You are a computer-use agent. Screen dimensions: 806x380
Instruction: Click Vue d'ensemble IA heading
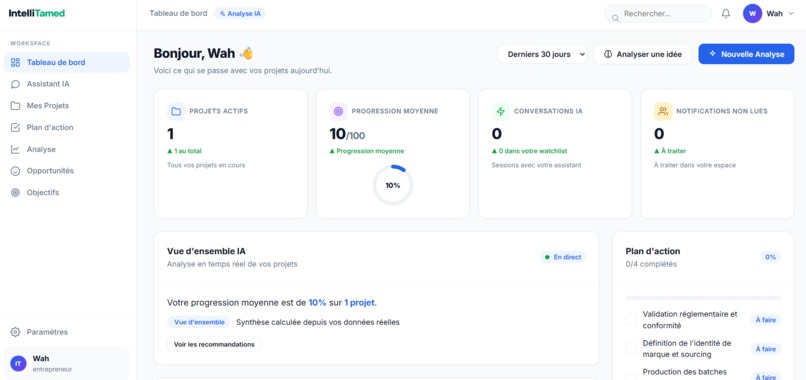point(206,251)
